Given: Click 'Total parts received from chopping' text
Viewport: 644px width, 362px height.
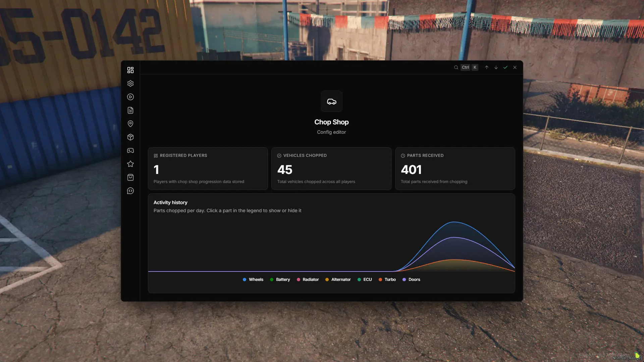Looking at the screenshot, I should tap(434, 182).
